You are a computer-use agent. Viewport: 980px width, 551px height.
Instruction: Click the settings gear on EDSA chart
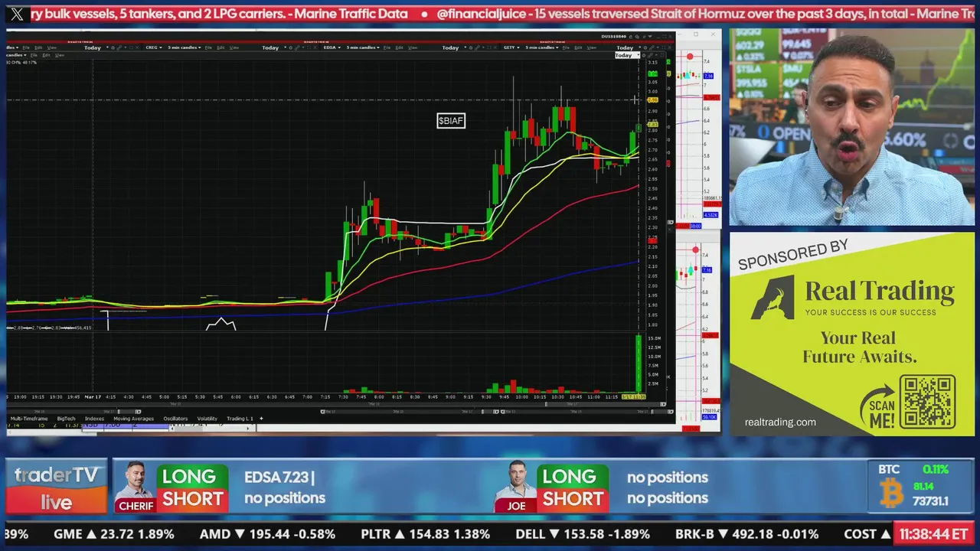[470, 47]
